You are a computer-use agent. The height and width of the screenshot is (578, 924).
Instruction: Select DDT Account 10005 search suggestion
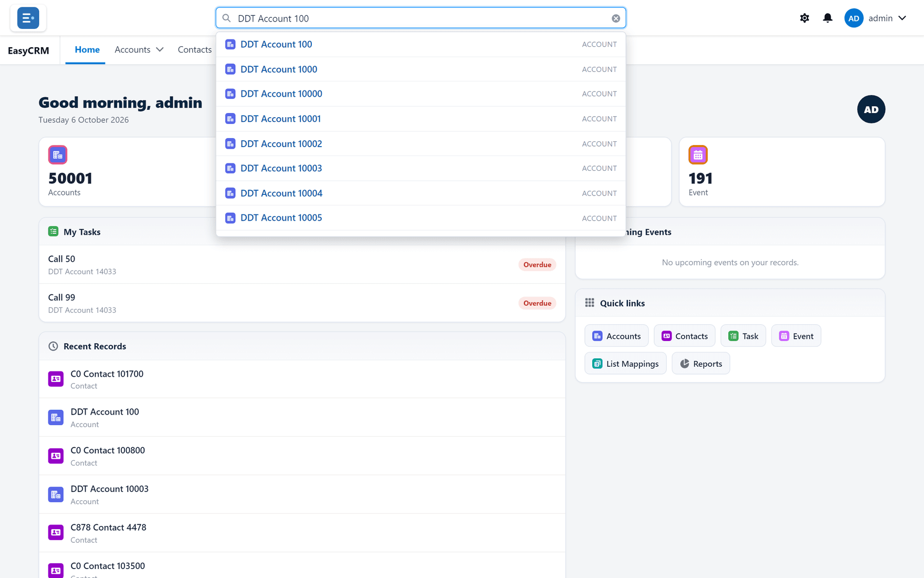pos(421,218)
